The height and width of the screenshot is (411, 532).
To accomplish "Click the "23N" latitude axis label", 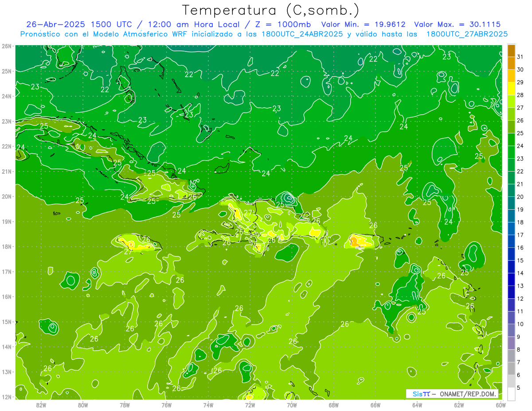I will [x=7, y=121].
